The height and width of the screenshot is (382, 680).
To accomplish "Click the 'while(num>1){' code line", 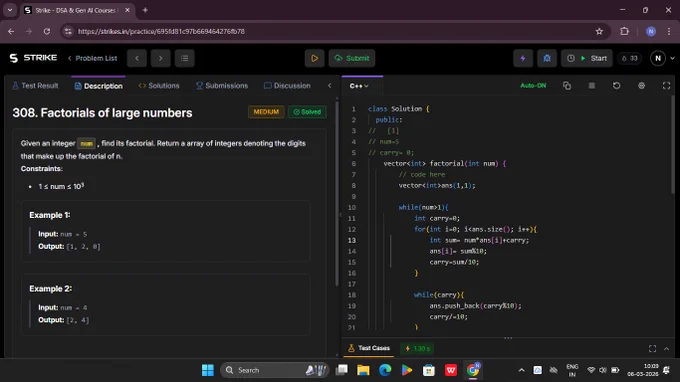I will (423, 207).
